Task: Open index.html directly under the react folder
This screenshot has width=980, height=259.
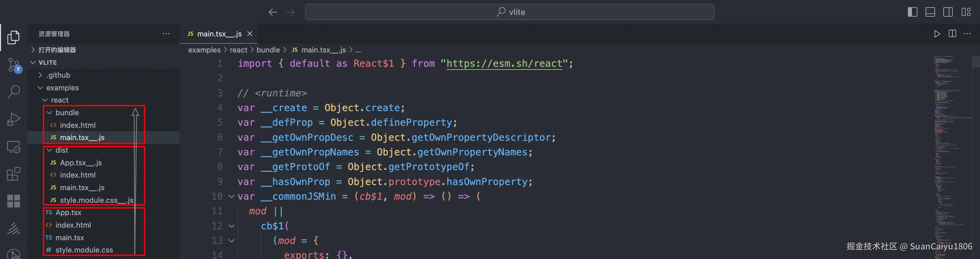Action: click(x=103, y=225)
